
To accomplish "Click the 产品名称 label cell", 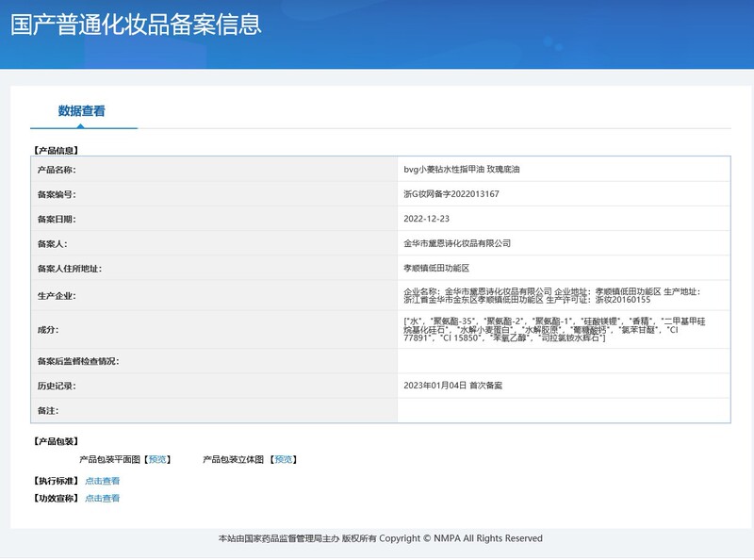I will [215, 170].
